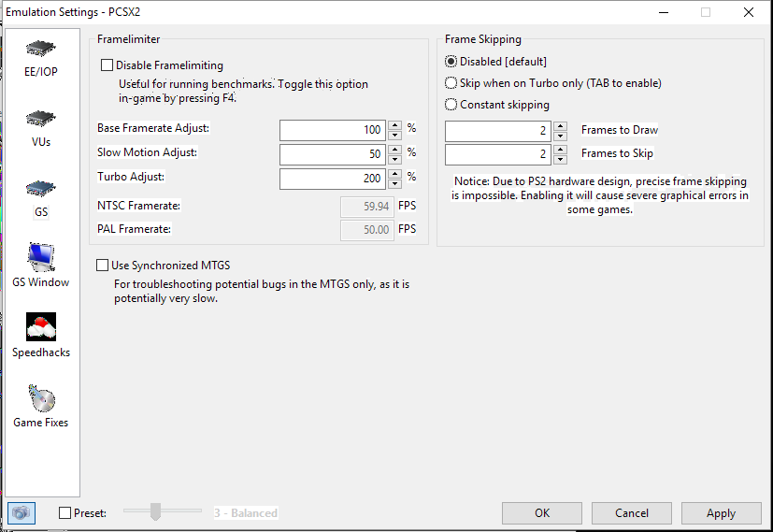Decrease Base Framerate Adjust value

coord(394,136)
